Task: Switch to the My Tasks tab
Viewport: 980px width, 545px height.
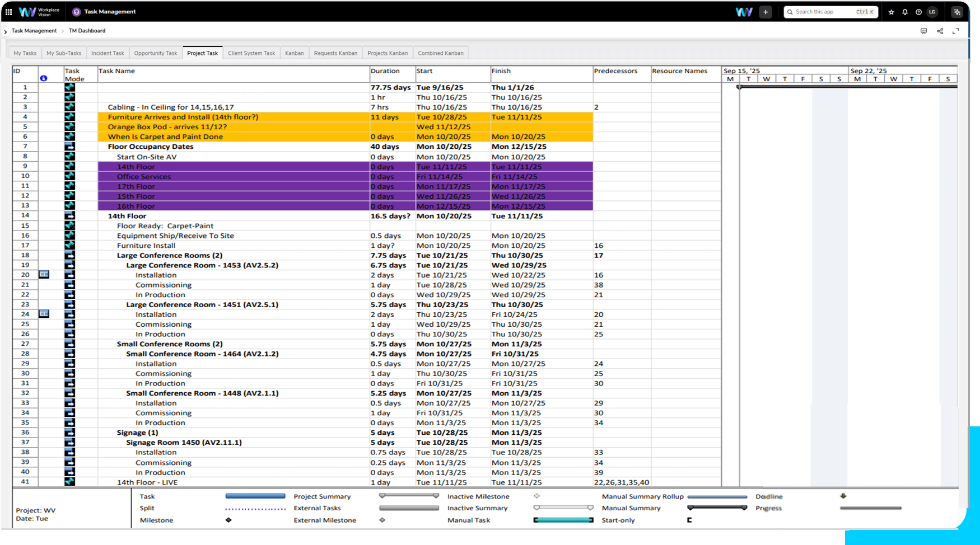Action: click(x=25, y=53)
